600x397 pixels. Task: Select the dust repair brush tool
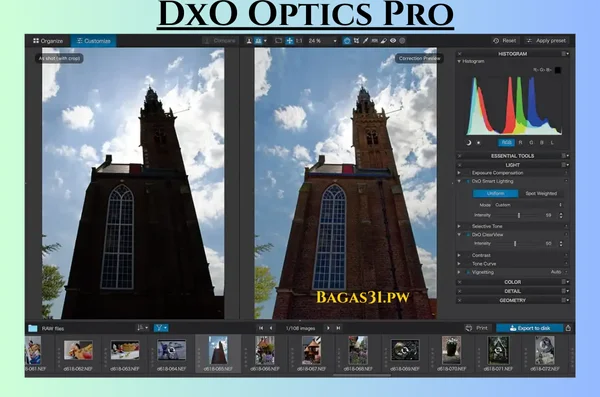pos(384,41)
